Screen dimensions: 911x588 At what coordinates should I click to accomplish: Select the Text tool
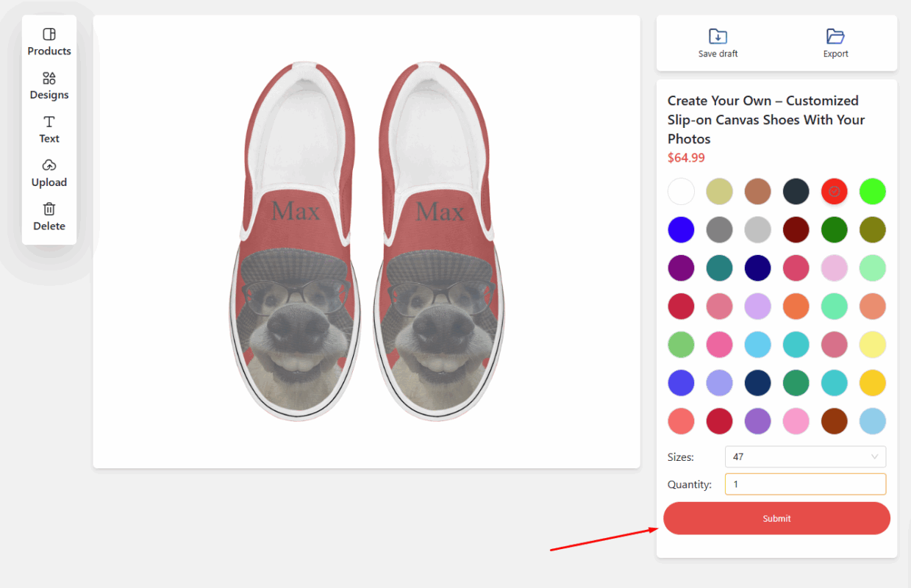click(x=49, y=129)
